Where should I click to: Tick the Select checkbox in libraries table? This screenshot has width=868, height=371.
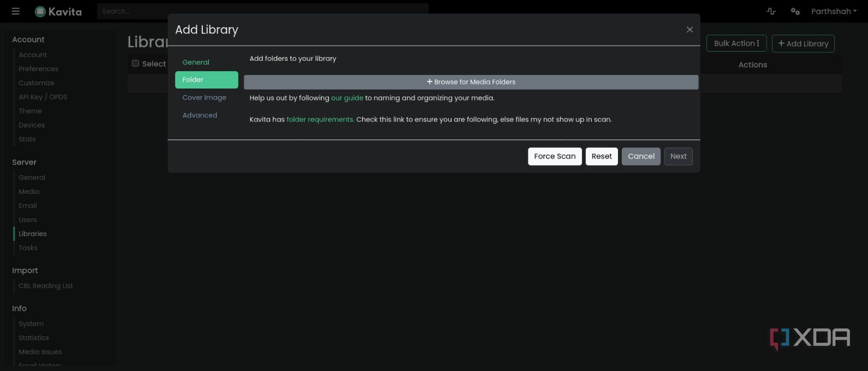click(136, 64)
